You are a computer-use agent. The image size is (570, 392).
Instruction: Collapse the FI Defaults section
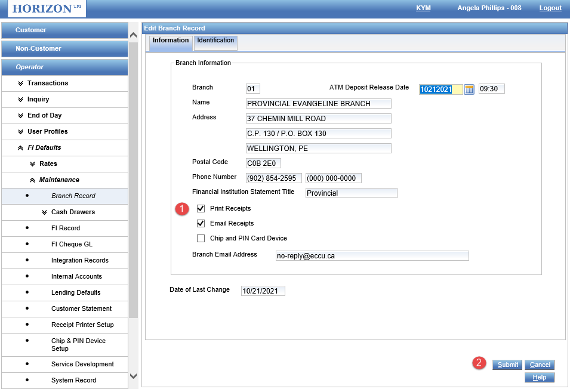pyautogui.click(x=44, y=148)
